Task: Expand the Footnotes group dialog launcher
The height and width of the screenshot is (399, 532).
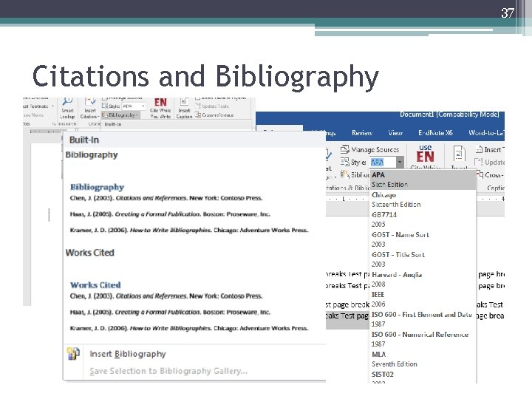Action: 54,124
